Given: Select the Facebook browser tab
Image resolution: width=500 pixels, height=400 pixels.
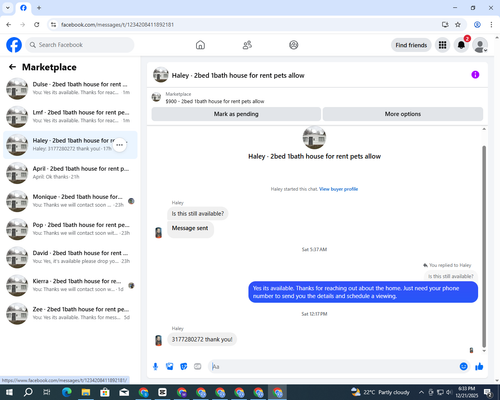Looking at the screenshot, I should point(23,8).
